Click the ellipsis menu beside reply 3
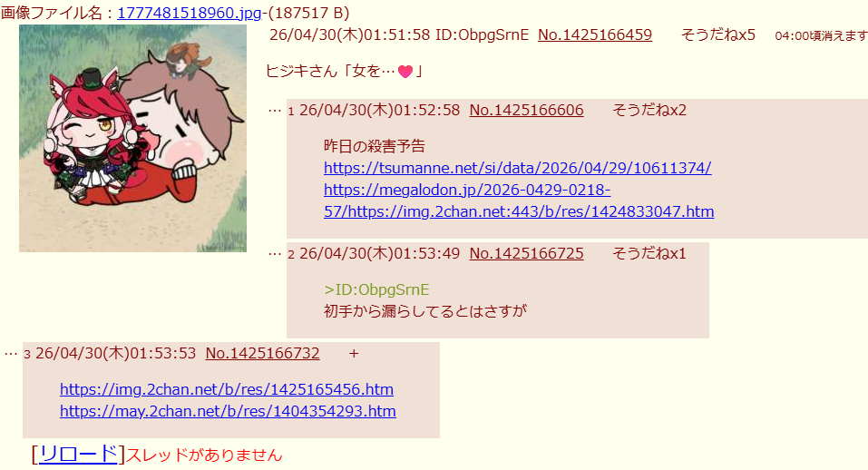The height and width of the screenshot is (470, 868). click(11, 354)
